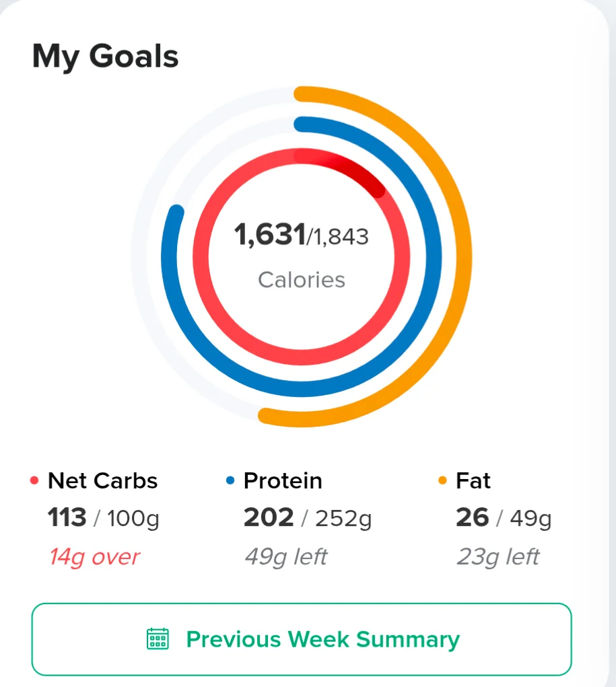Click the red Net Carbs legend dot
Image resolution: width=616 pixels, height=687 pixels.
[34, 480]
